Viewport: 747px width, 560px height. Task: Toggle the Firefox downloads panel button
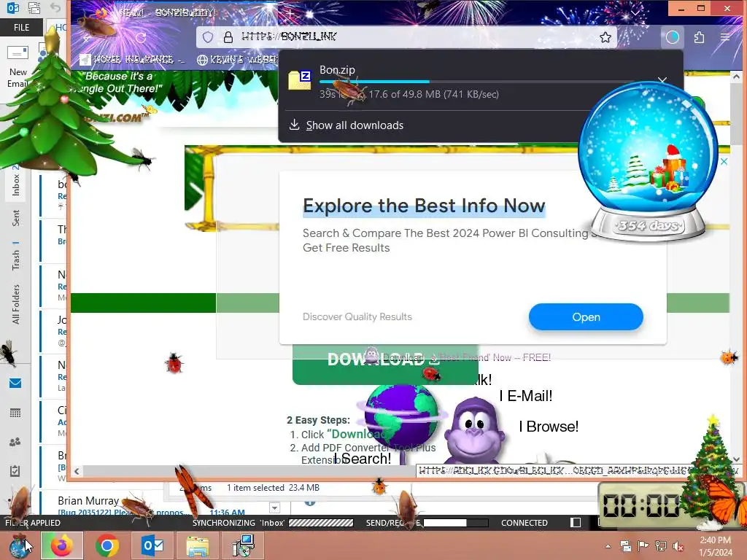pos(672,37)
